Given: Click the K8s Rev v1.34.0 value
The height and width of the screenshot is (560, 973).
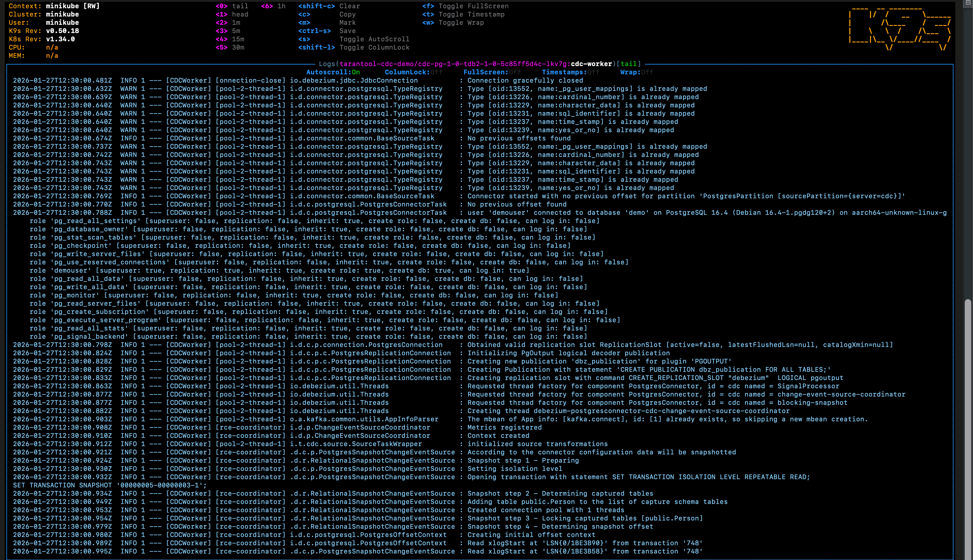Looking at the screenshot, I should [x=61, y=39].
